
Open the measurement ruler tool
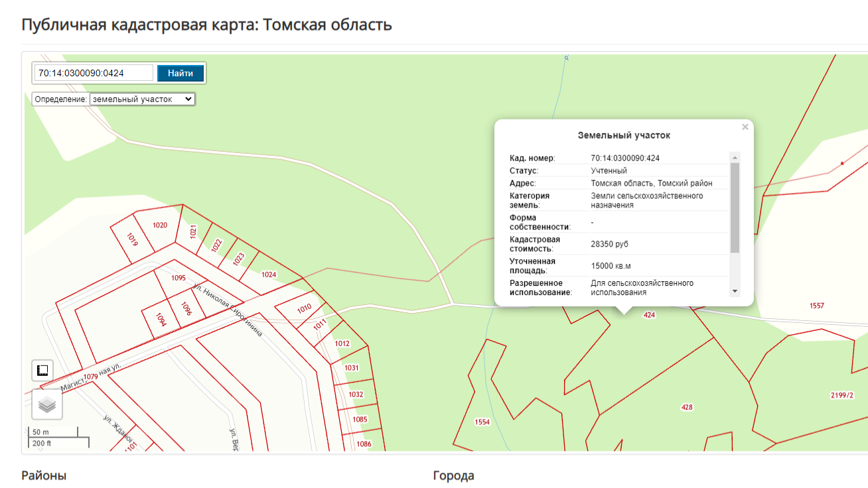[43, 370]
